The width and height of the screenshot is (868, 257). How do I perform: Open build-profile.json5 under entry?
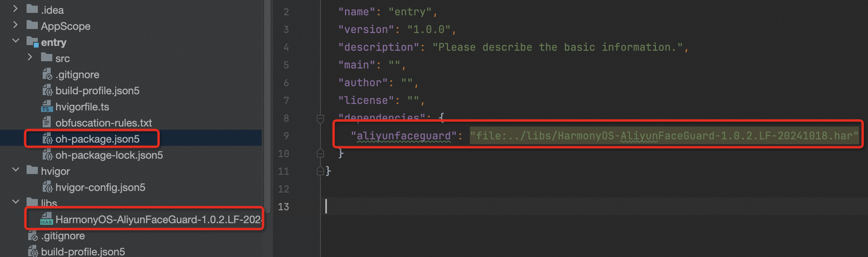pyautogui.click(x=97, y=91)
